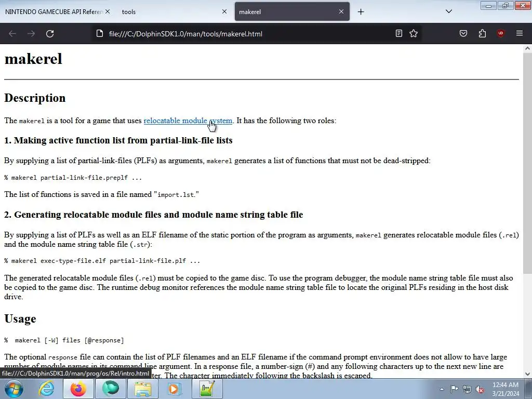The height and width of the screenshot is (399, 532).
Task: Restore down the Firefox window
Action: [x=506, y=5]
